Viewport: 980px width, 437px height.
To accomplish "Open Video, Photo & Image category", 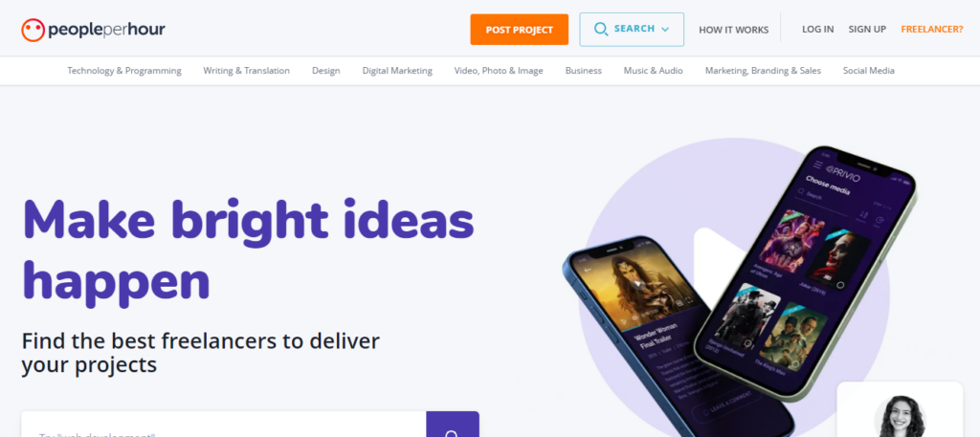I will 499,71.
